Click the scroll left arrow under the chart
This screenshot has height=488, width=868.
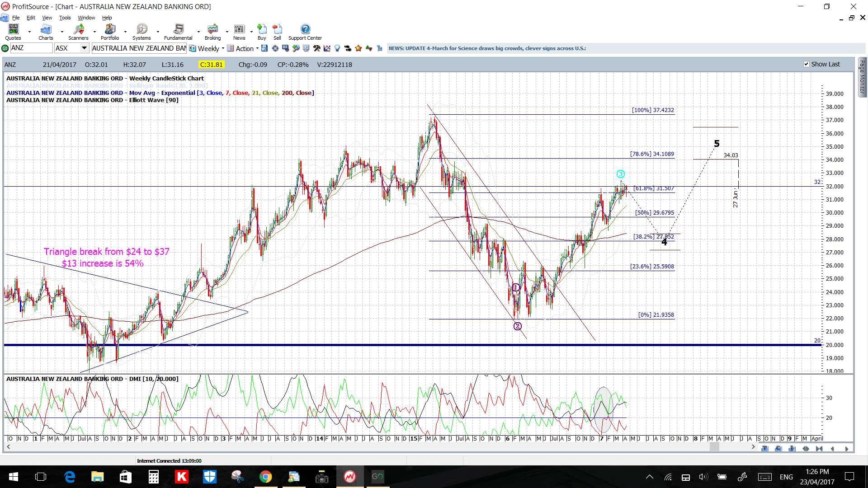8,446
